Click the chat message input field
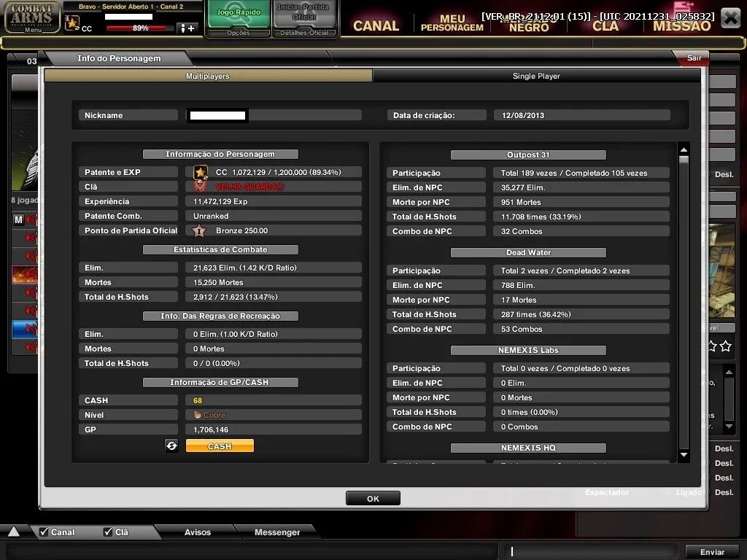The width and height of the screenshot is (747, 560). tap(592, 551)
